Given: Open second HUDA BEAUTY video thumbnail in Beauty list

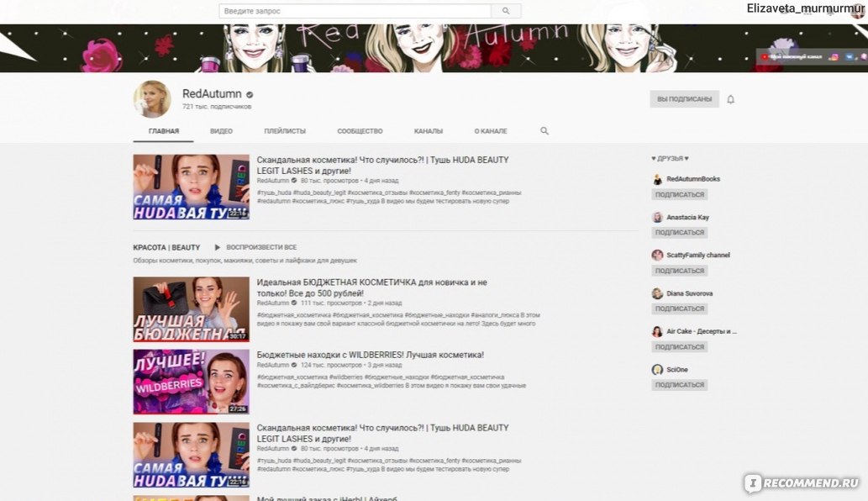Looking at the screenshot, I should (191, 455).
